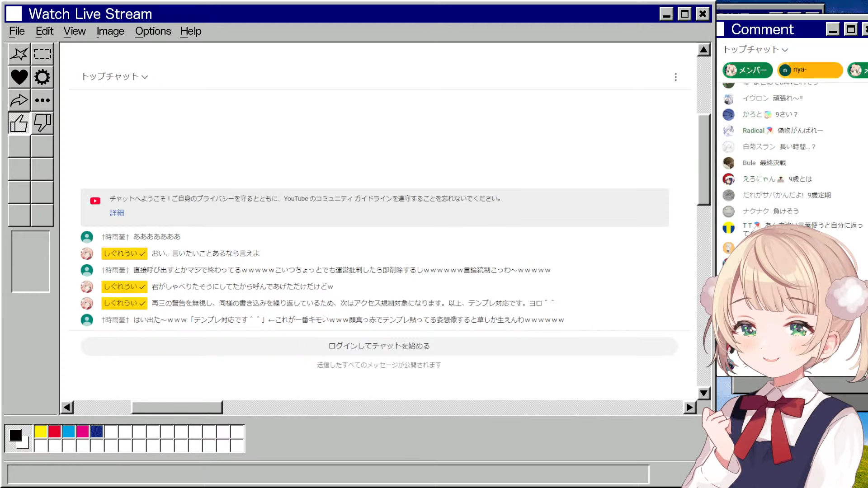Click the horizontal scrollbar right arrow

[689, 408]
